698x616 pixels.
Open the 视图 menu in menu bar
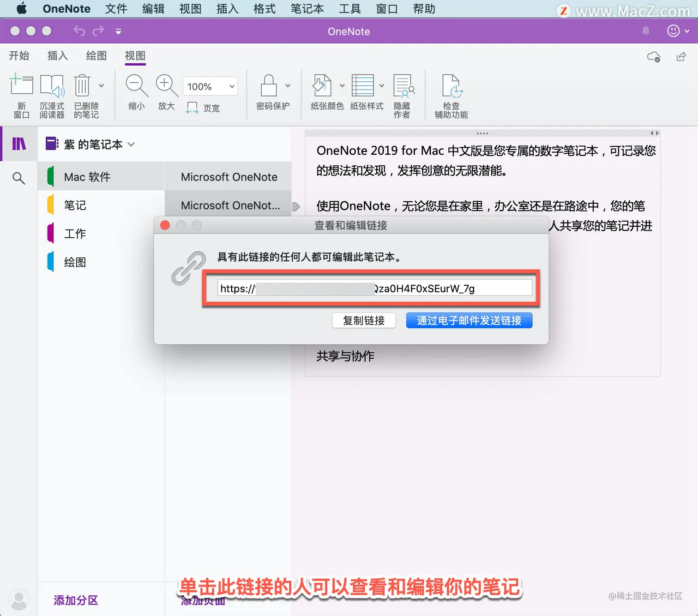(x=190, y=9)
